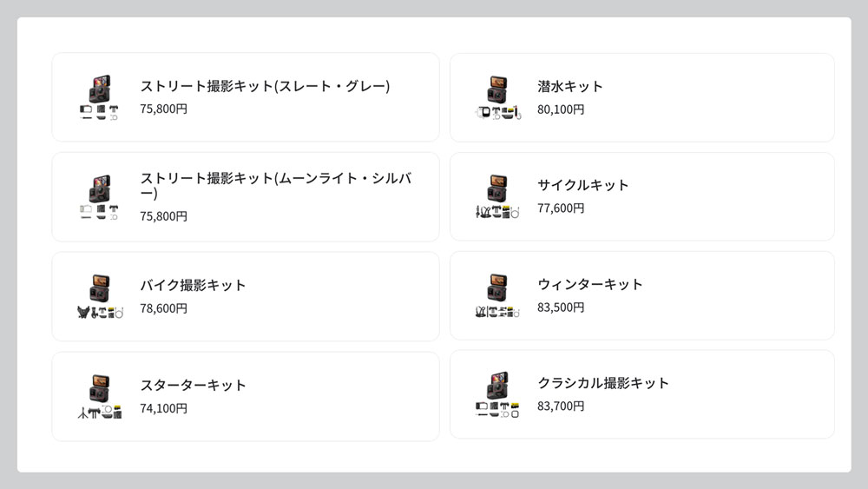Click the スターターキット product image
Image resolution: width=868 pixels, height=489 pixels.
point(99,397)
